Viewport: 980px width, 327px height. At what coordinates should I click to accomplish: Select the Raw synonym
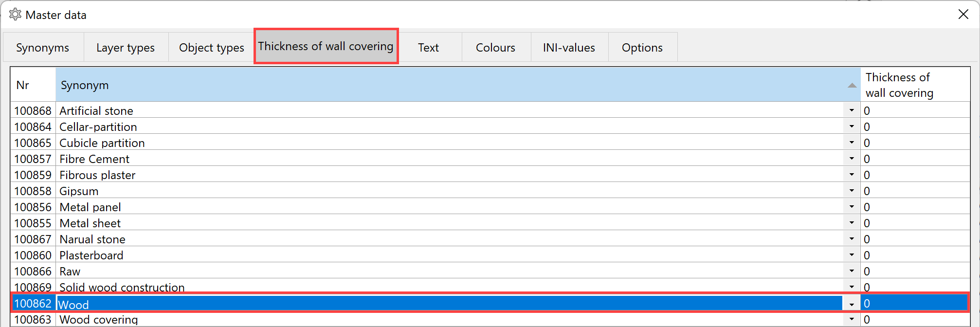tap(450, 271)
